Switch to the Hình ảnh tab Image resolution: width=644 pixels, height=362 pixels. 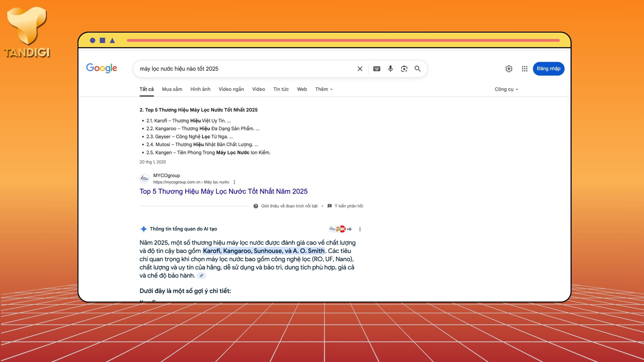(200, 89)
